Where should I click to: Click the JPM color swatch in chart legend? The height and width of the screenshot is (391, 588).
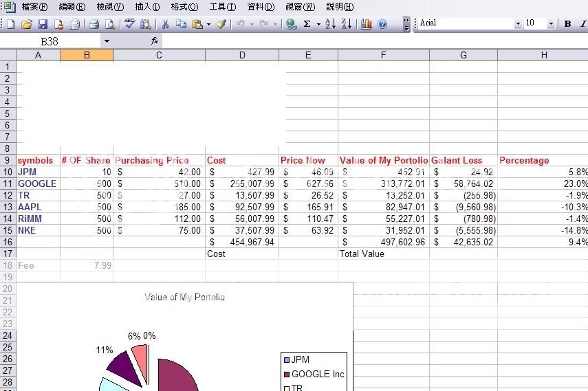287,360
